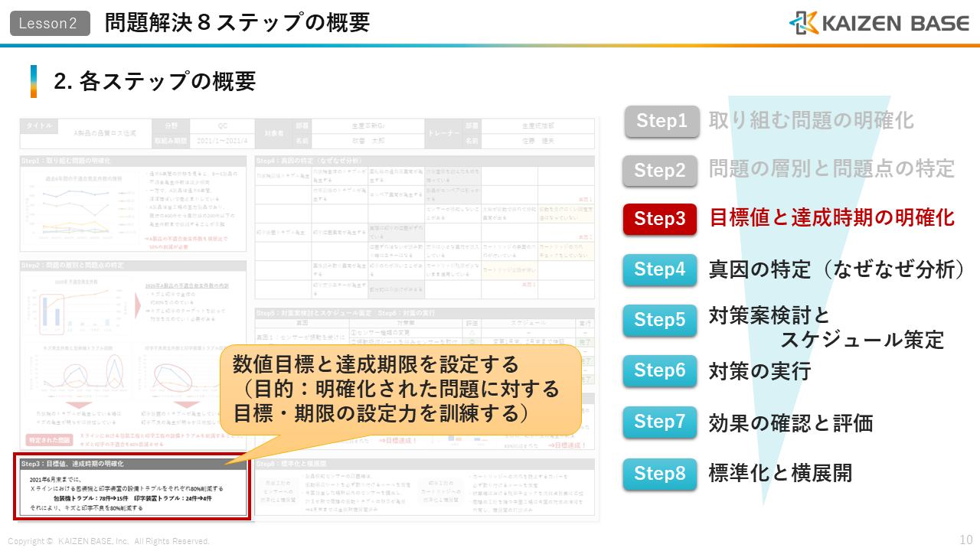Click the label 対策の実行 beside Step6
This screenshot has height=551, width=980.
pyautogui.click(x=760, y=372)
